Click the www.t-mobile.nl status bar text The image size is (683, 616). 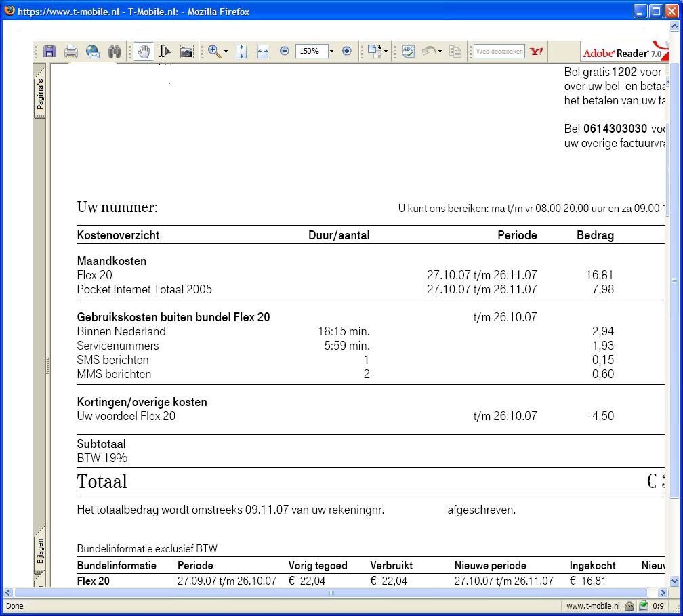point(593,606)
